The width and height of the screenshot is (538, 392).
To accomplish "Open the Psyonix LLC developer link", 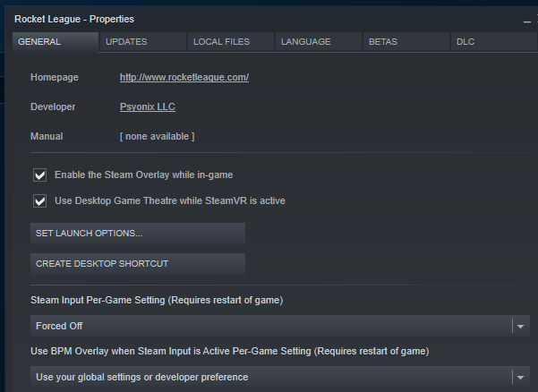I will click(148, 107).
